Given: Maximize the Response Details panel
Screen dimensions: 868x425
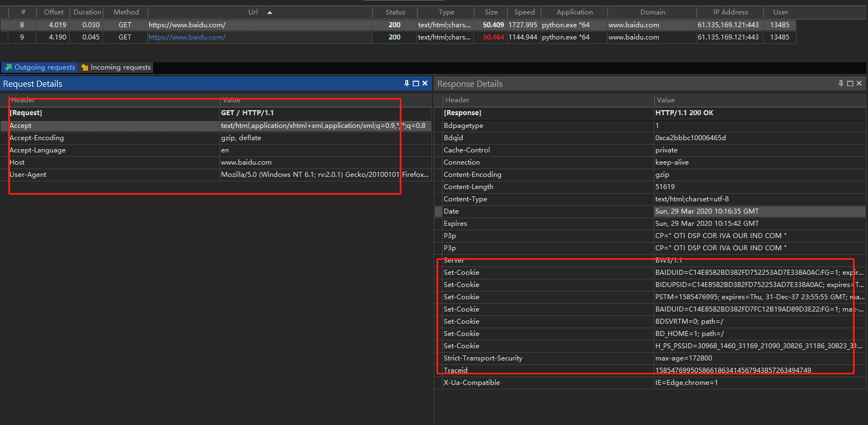Looking at the screenshot, I should tap(850, 83).
